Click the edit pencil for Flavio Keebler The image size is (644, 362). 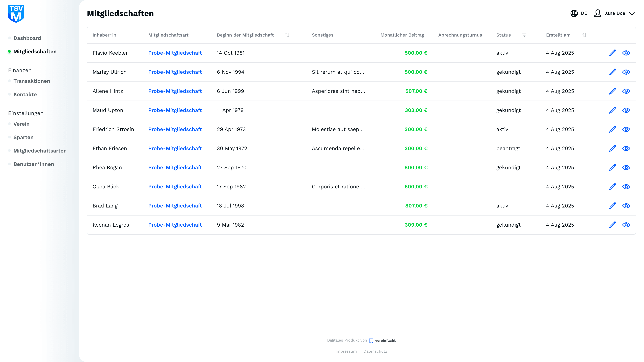612,53
